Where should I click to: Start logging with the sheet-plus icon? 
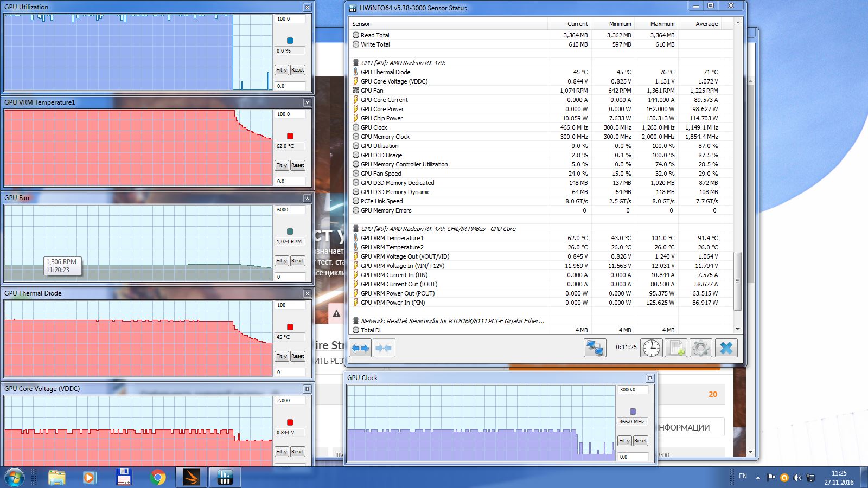point(676,348)
